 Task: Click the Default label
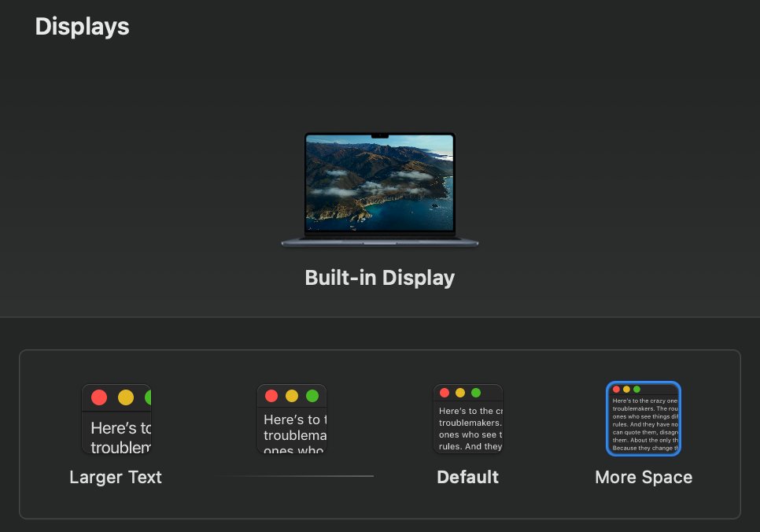(468, 477)
